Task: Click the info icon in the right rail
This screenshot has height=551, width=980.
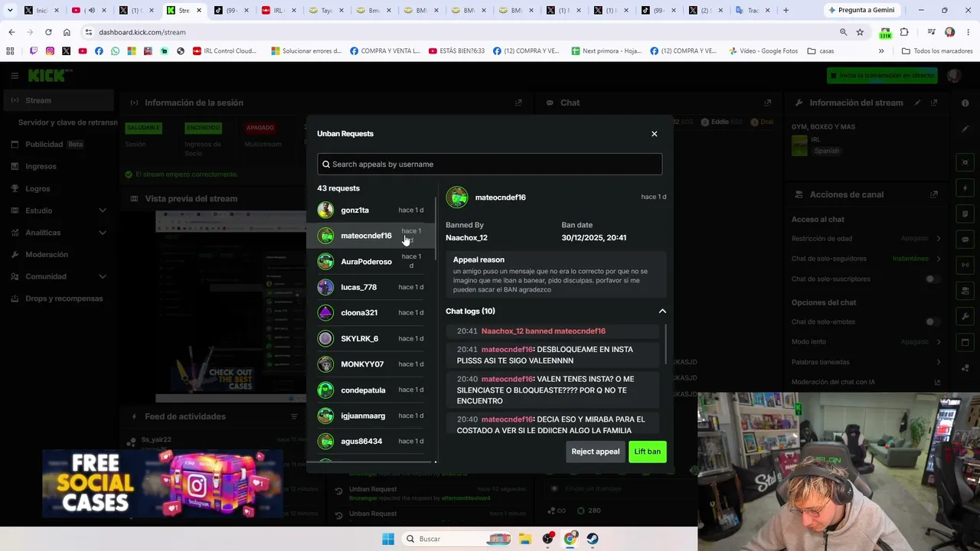Action: click(x=965, y=103)
